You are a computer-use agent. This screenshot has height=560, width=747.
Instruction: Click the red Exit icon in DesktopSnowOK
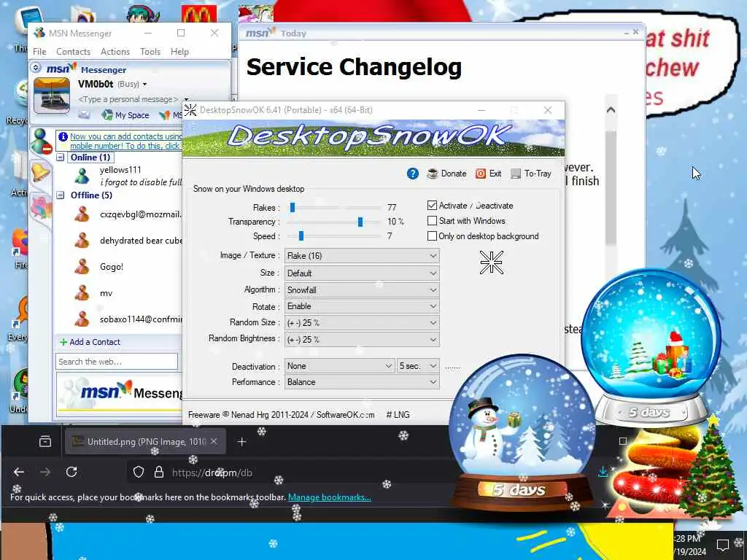[481, 174]
